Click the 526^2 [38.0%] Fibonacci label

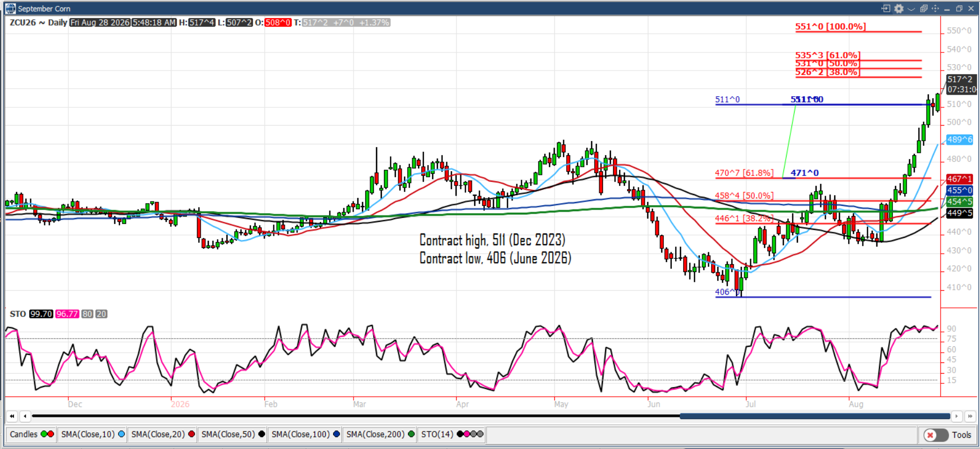pos(827,72)
